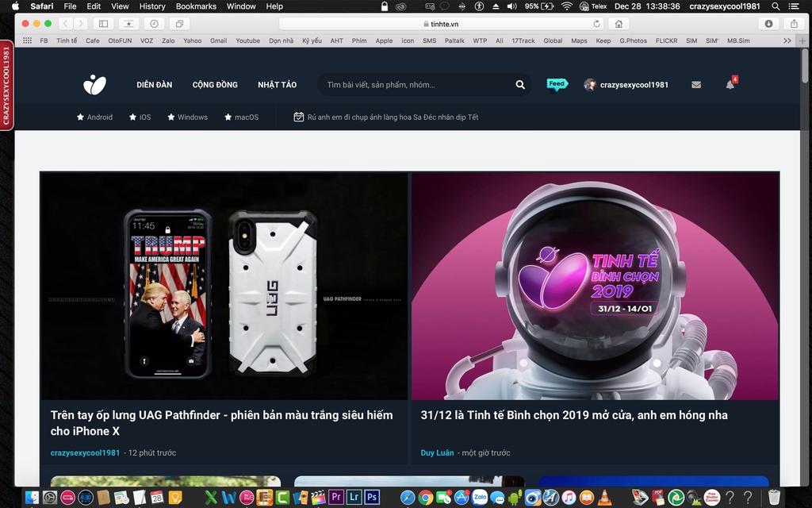Click the Spotlight search icon in menu bar
Viewport: 812px width, 508px height.
pos(776,6)
